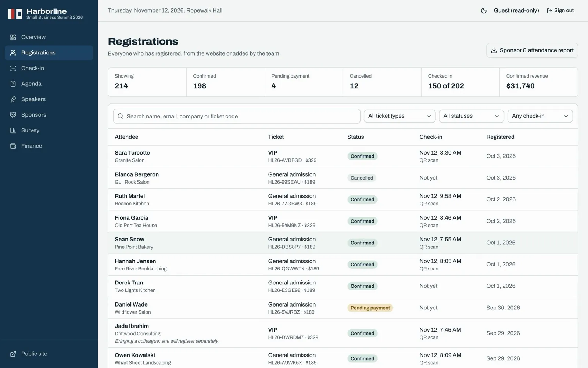Open the Public site link
Viewport: 588px width, 368px height.
coord(49,354)
